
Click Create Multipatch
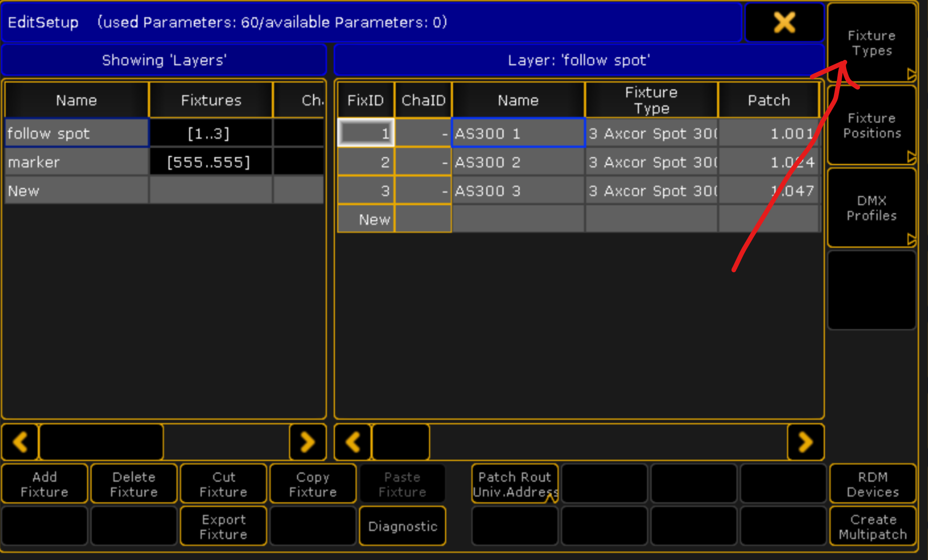coord(872,526)
